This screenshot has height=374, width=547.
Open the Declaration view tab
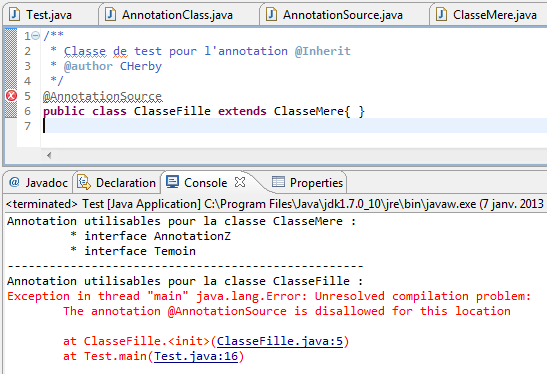(117, 182)
